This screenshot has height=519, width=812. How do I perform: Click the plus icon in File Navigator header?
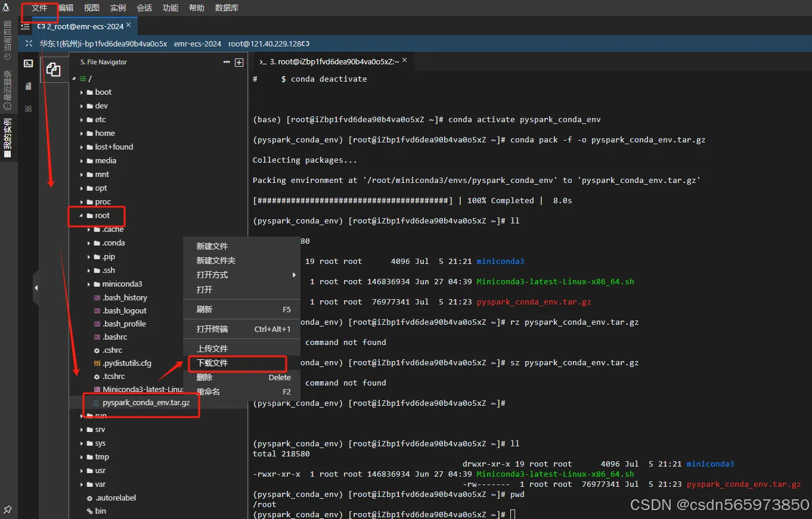click(239, 62)
